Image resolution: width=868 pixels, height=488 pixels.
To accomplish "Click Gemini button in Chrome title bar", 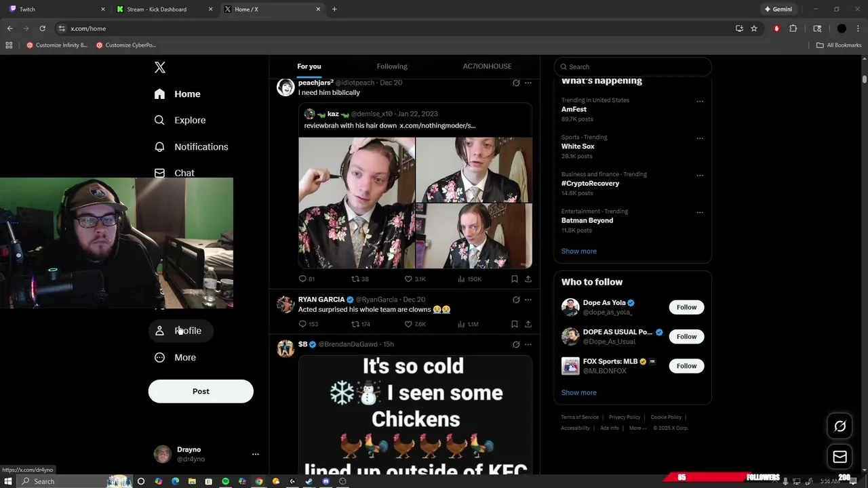I will pos(778,9).
